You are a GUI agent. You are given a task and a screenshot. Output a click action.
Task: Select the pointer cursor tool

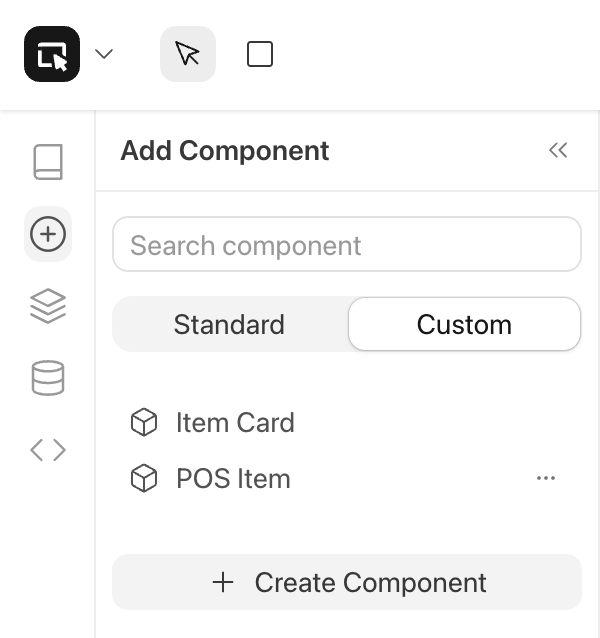(x=188, y=54)
